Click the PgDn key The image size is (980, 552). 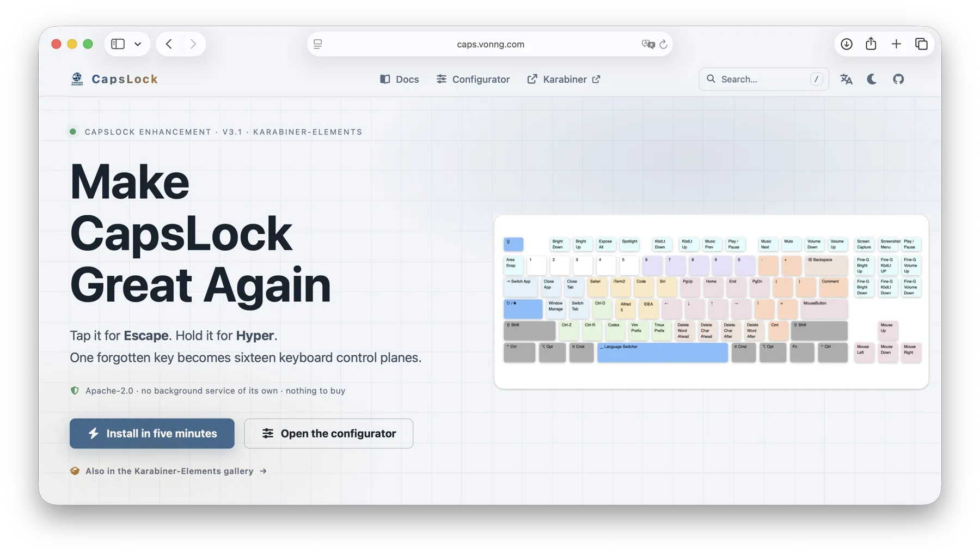tap(760, 287)
